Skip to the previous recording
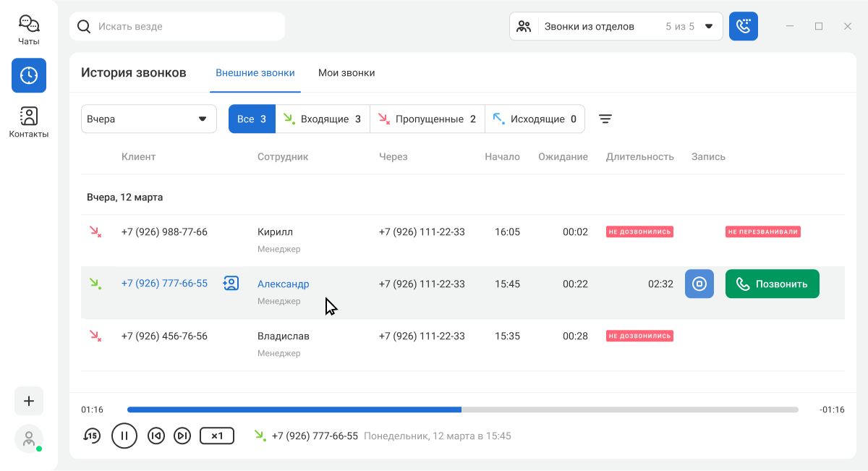This screenshot has height=471, width=868. pos(156,436)
